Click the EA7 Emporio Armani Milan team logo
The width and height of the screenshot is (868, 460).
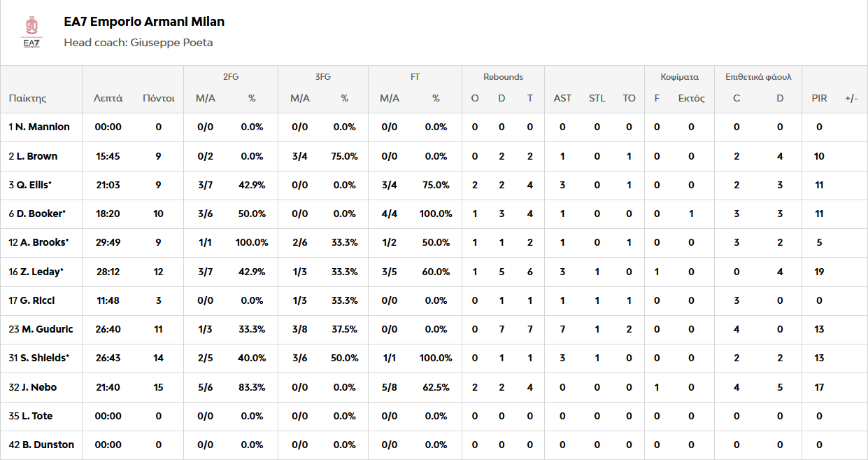coord(31,32)
